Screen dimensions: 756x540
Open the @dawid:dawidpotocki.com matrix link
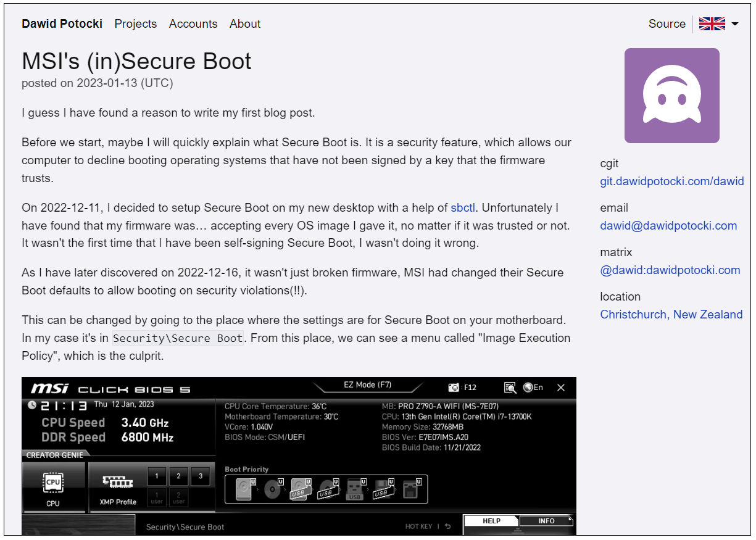[670, 270]
